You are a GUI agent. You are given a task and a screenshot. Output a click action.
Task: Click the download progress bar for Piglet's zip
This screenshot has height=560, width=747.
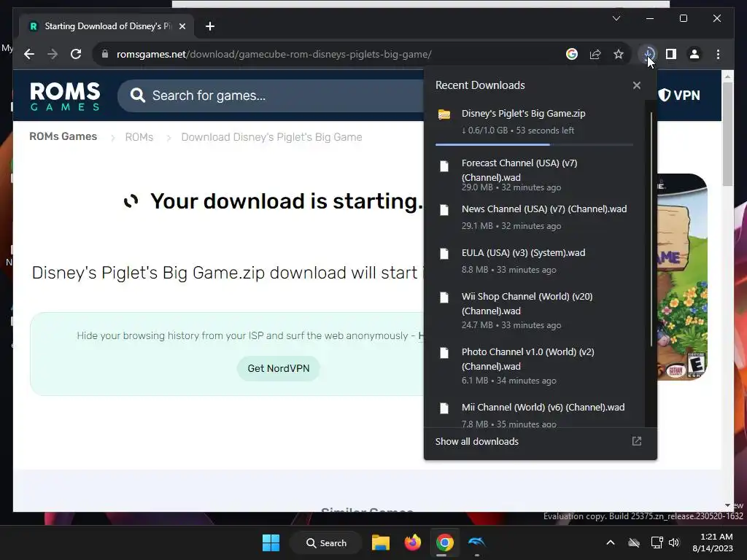(x=534, y=144)
